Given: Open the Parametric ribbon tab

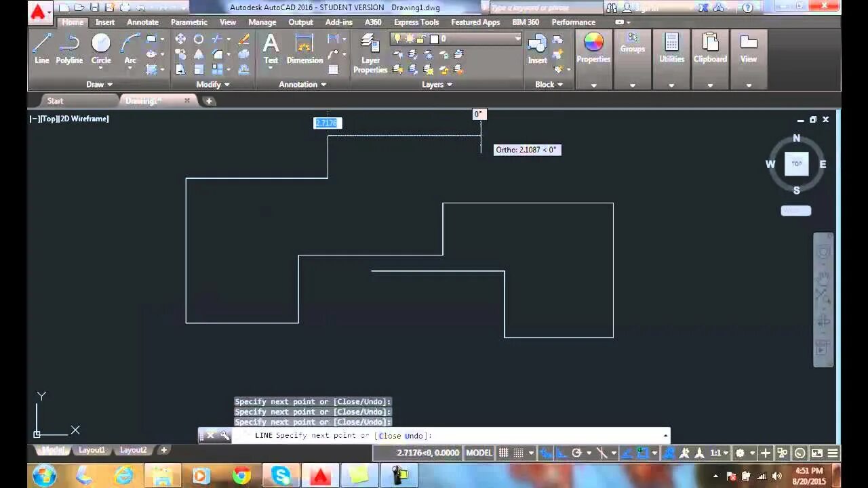Looking at the screenshot, I should click(189, 22).
